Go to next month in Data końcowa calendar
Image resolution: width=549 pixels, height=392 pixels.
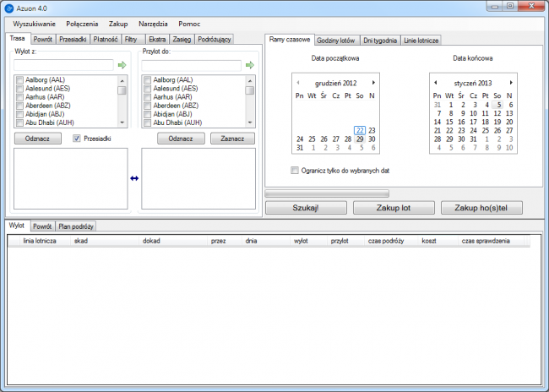(x=511, y=82)
